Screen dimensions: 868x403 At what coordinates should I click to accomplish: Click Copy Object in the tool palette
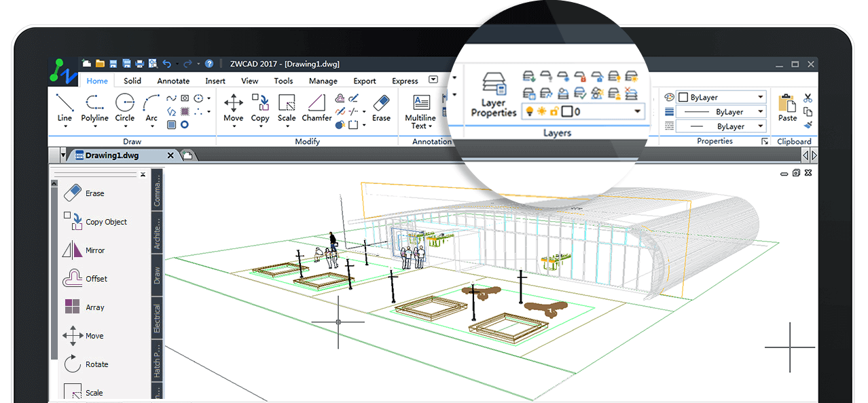(x=95, y=222)
